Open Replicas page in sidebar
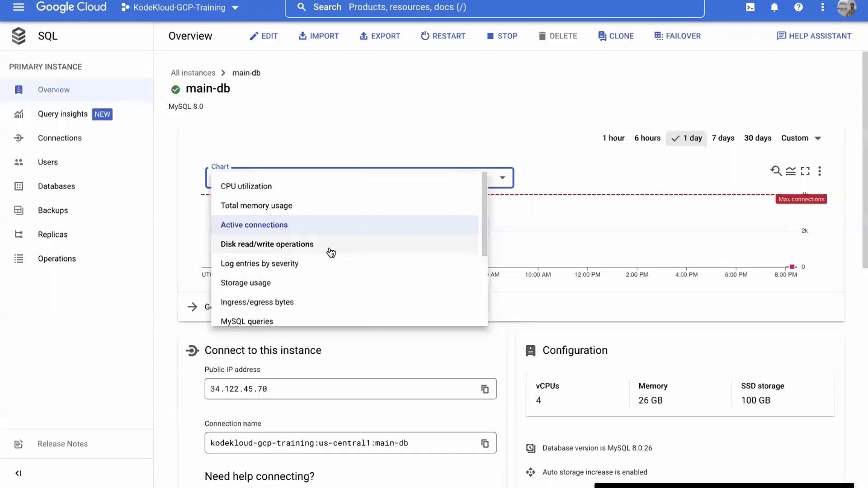 (76, 235)
